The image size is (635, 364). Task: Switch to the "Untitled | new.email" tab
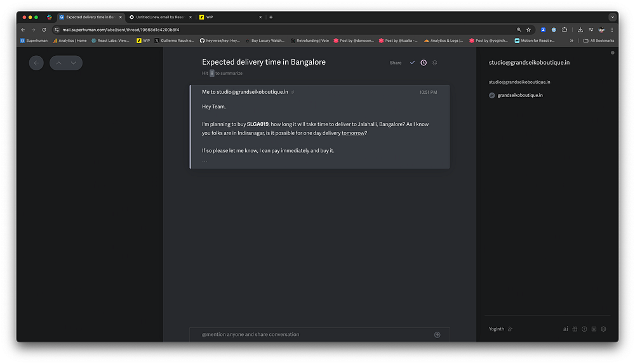[159, 17]
